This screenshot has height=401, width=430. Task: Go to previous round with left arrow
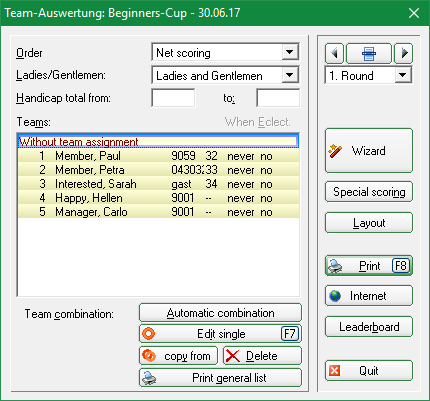334,53
